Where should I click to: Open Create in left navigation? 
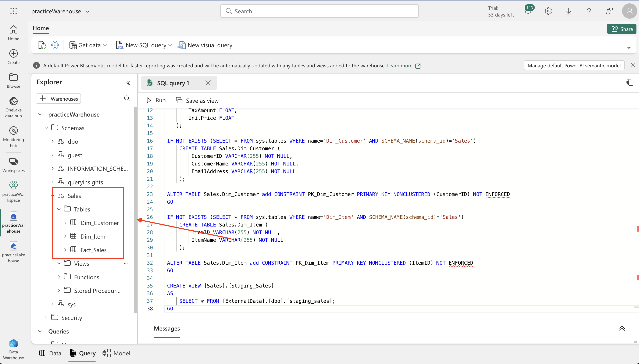point(14,57)
